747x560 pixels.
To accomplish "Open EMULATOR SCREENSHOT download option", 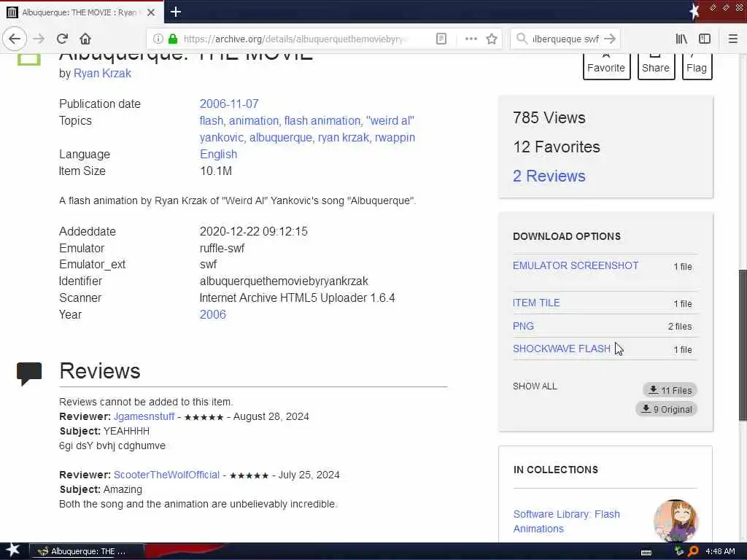I will (576, 265).
